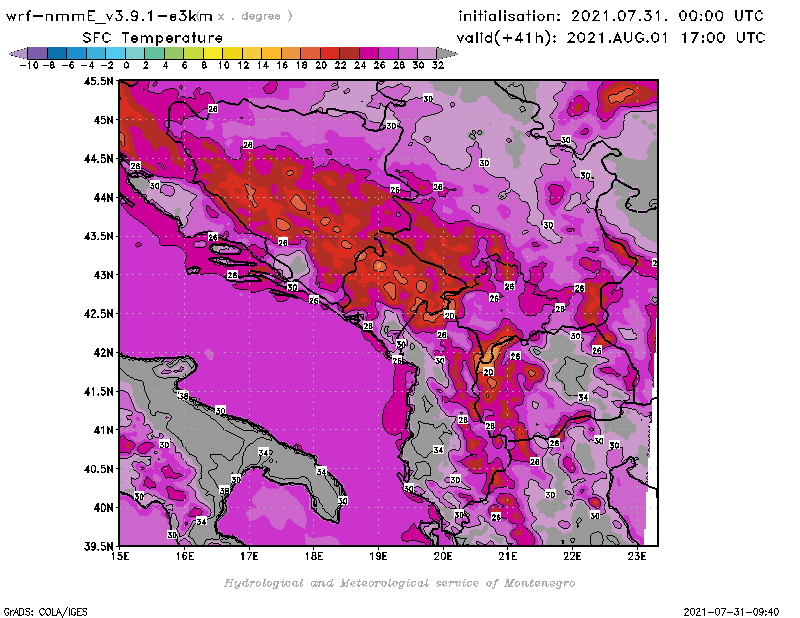
Task: Pick the legend swatch between 28 and 30
Action: (x=407, y=53)
